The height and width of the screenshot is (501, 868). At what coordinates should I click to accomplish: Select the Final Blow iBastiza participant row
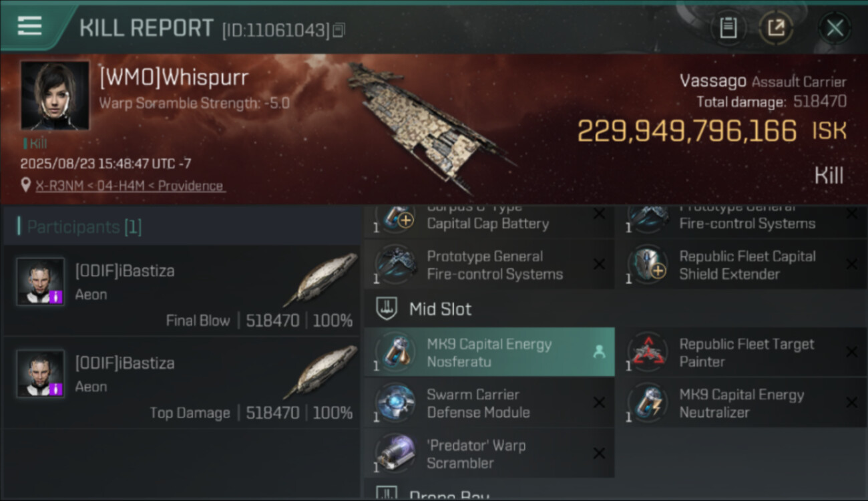click(x=182, y=291)
